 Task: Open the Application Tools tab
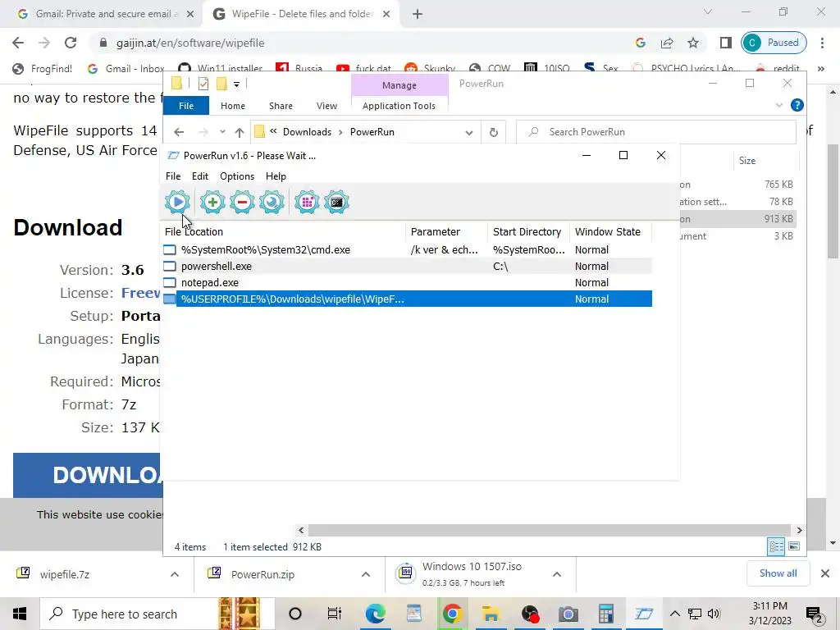point(399,106)
